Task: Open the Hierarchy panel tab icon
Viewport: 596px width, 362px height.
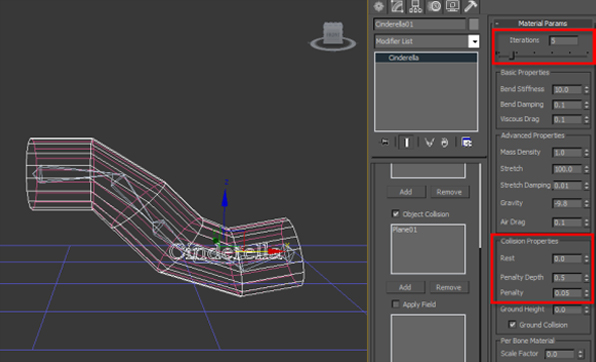Action: point(415,6)
